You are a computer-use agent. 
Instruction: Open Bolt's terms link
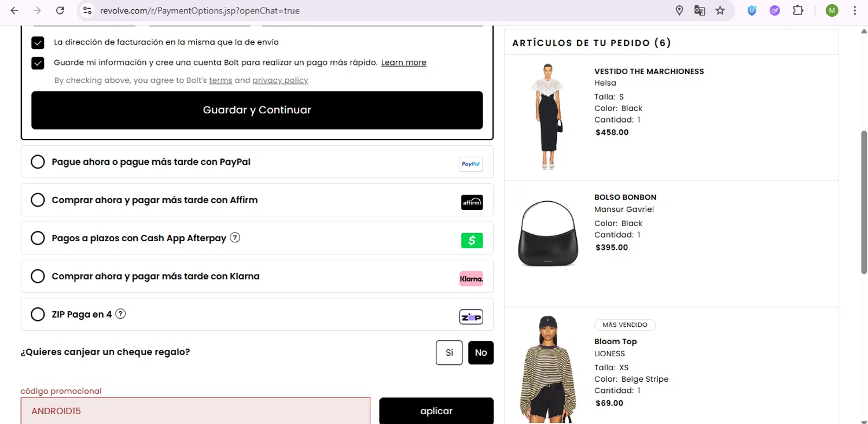[x=220, y=80]
